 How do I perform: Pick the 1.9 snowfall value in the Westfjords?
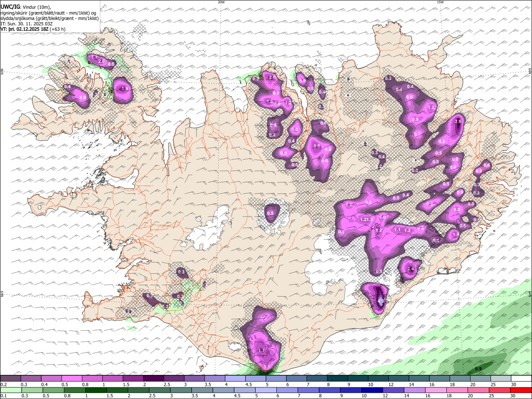pos(124,89)
